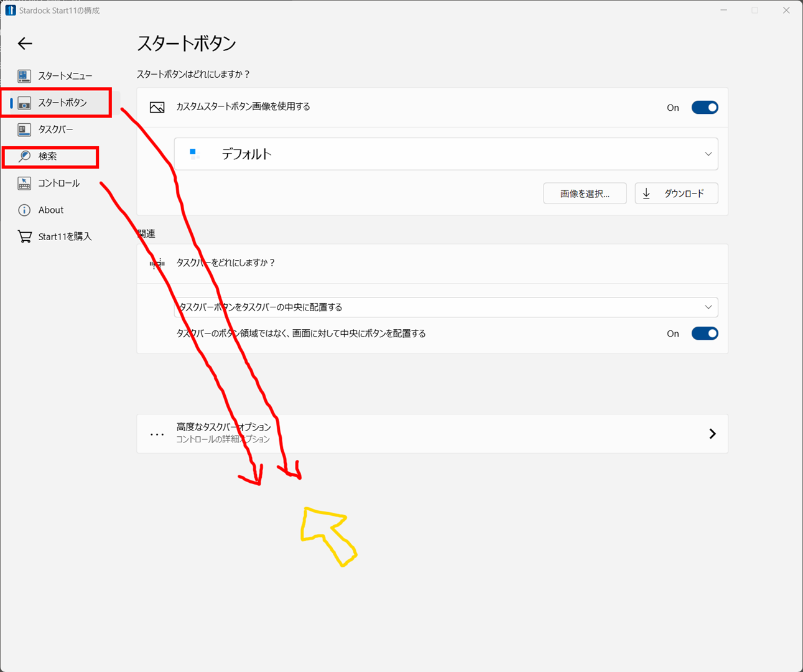Disable the center-on-screen button placement toggle

(x=704, y=334)
